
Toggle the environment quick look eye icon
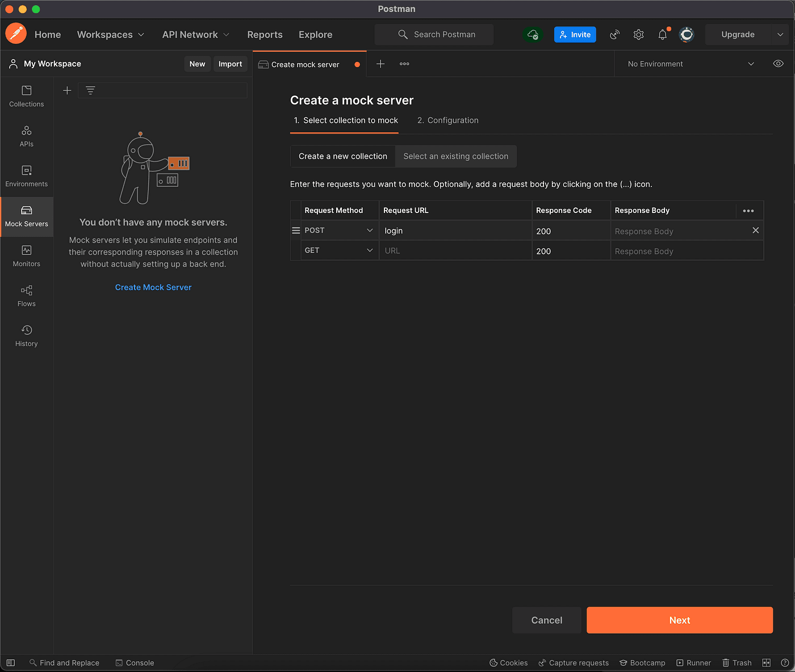779,64
